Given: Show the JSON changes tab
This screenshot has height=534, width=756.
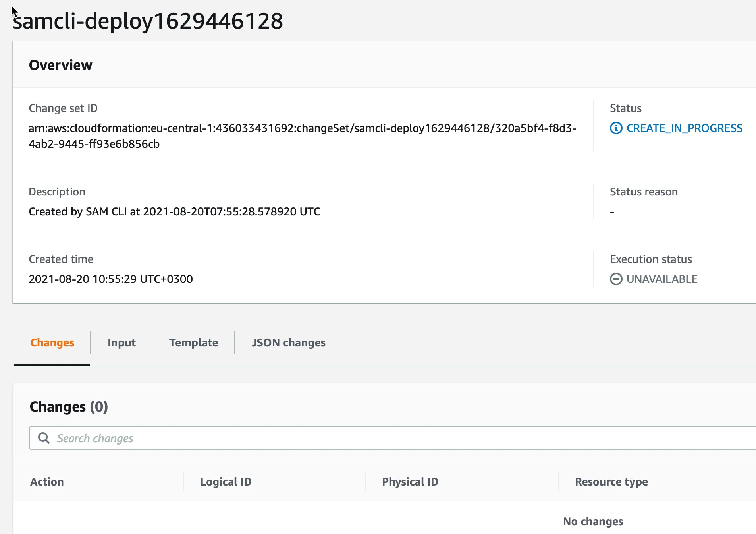Looking at the screenshot, I should 288,342.
